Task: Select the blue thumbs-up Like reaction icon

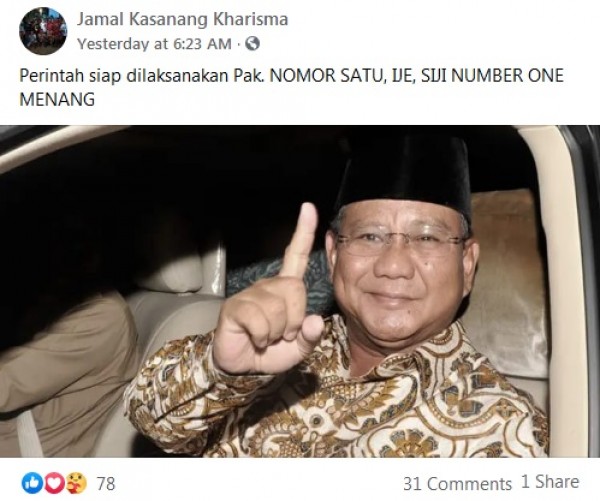Action: [x=31, y=483]
